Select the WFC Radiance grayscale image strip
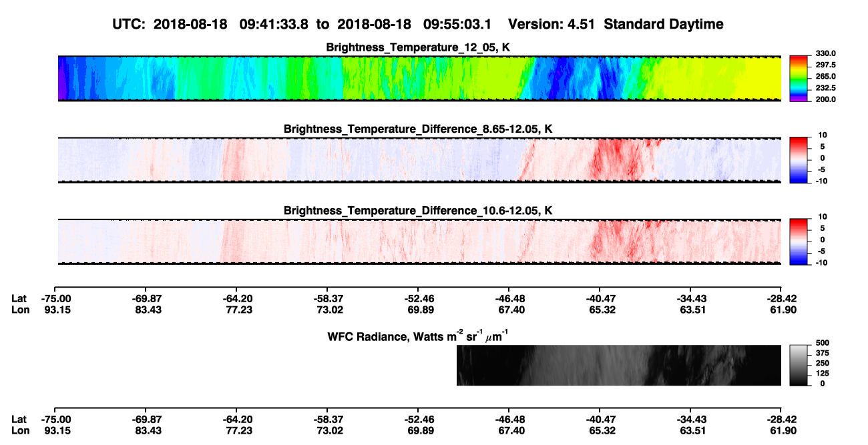Image resolution: width=868 pixels, height=445 pixels. coord(618,365)
